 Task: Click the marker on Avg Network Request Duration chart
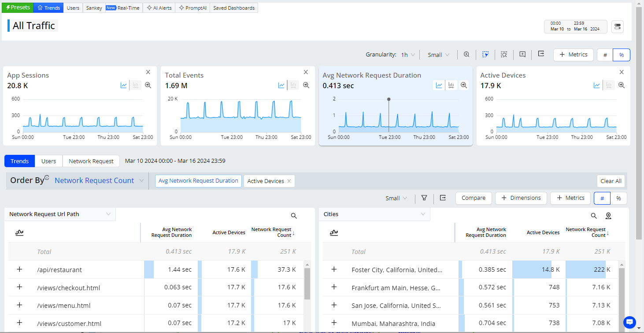coord(389,99)
